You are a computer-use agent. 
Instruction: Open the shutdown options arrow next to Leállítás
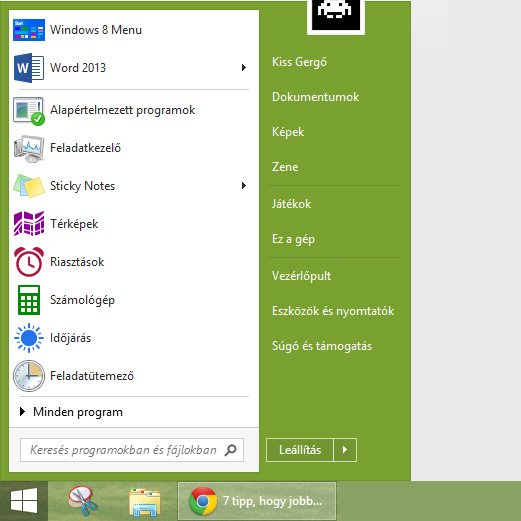tap(345, 450)
